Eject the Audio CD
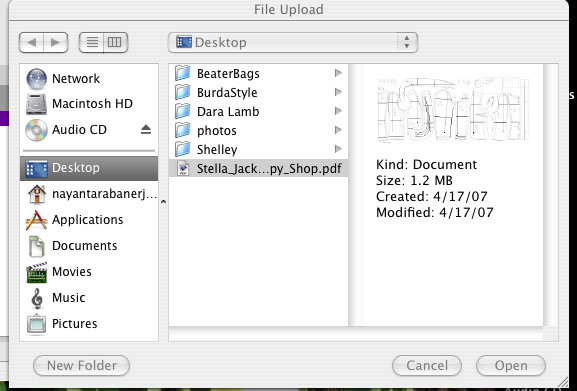The width and height of the screenshot is (577, 391). click(146, 129)
